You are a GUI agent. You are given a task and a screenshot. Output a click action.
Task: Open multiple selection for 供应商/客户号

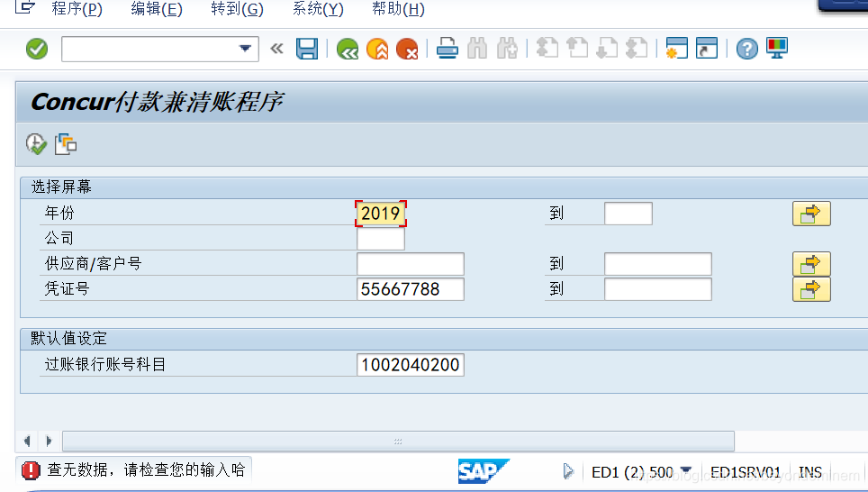[x=811, y=264]
